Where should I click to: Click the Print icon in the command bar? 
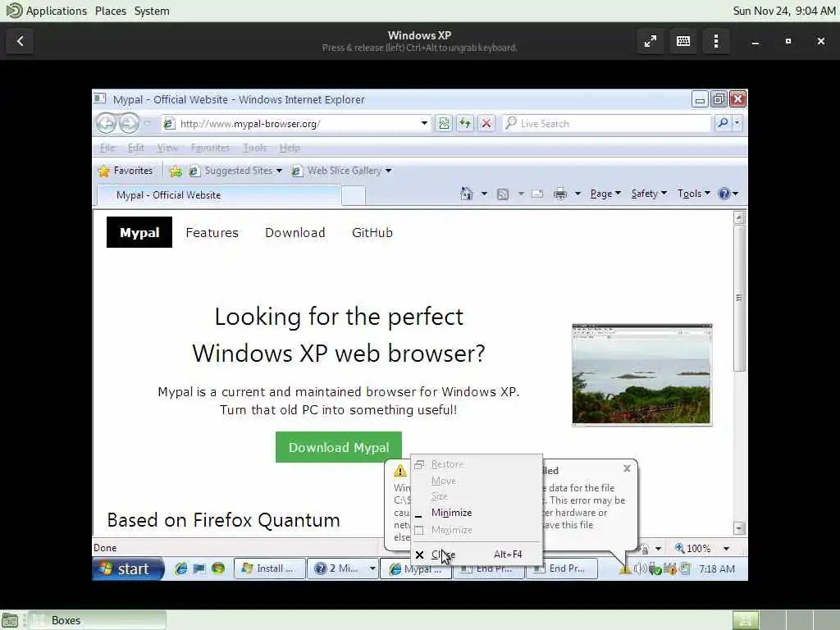click(559, 194)
